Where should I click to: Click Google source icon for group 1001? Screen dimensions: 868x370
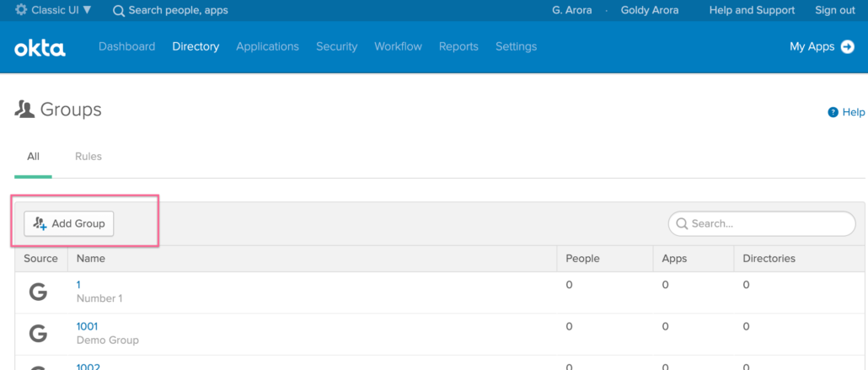38,334
